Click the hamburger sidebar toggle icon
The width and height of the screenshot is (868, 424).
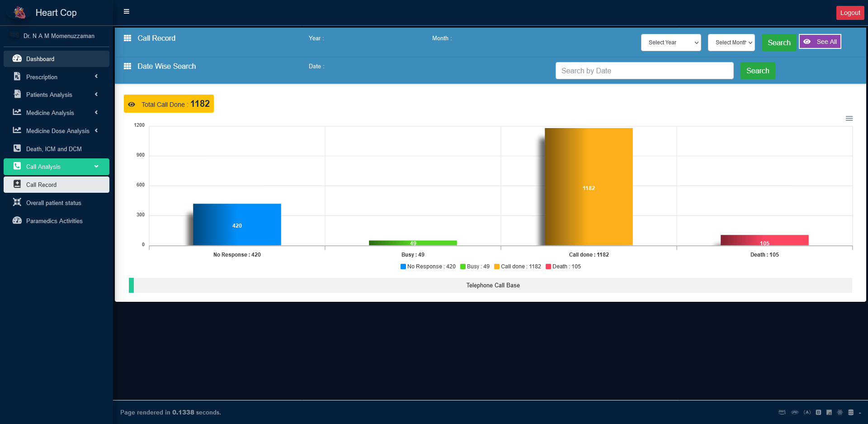(127, 12)
